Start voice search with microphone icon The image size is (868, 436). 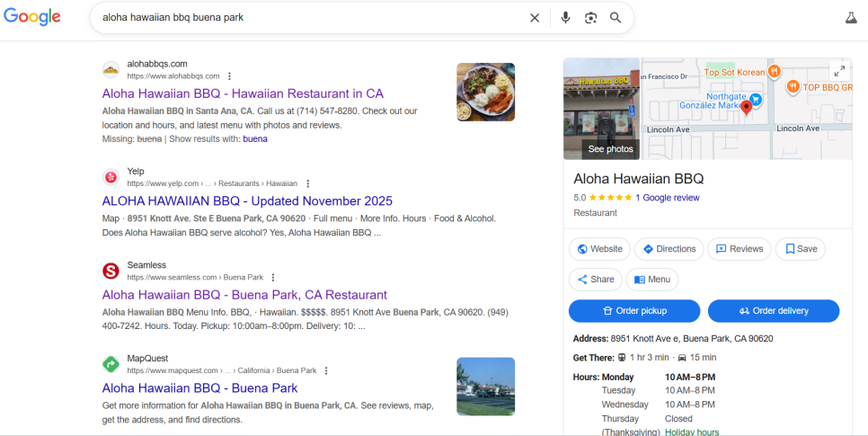pyautogui.click(x=565, y=18)
